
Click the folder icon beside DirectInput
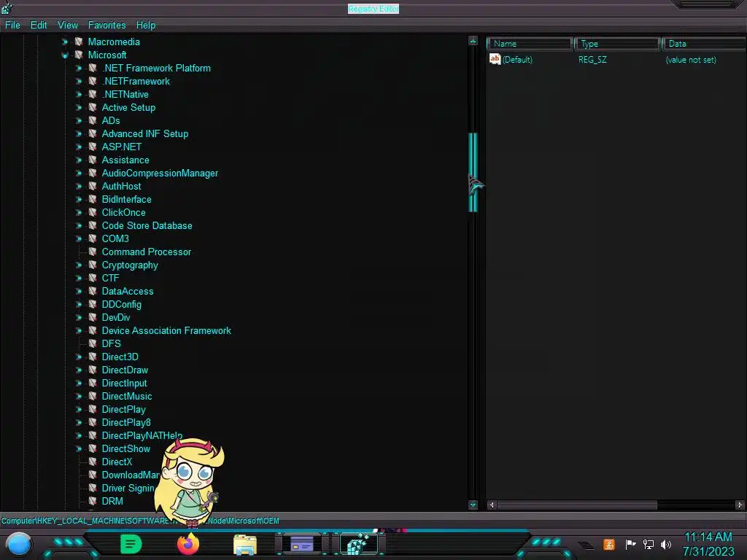pos(93,383)
